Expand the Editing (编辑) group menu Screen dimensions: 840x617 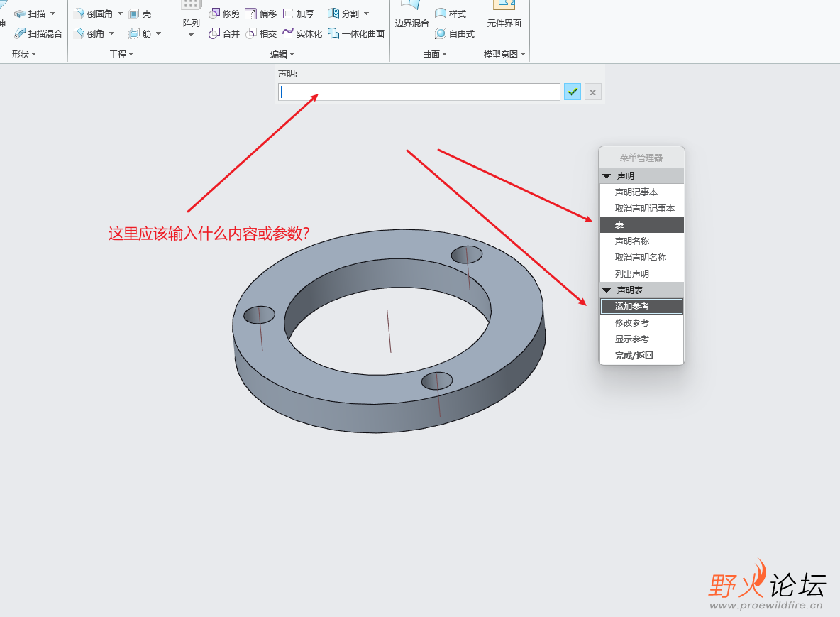[x=282, y=54]
